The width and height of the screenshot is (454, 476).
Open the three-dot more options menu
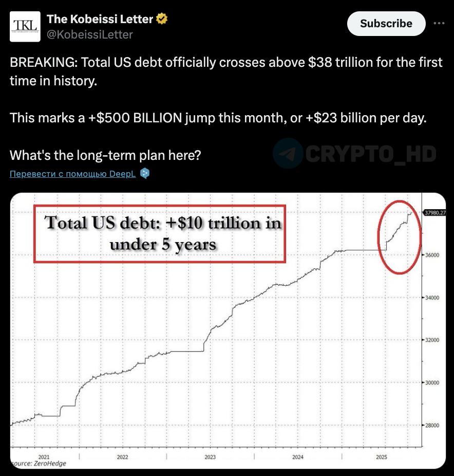point(439,24)
